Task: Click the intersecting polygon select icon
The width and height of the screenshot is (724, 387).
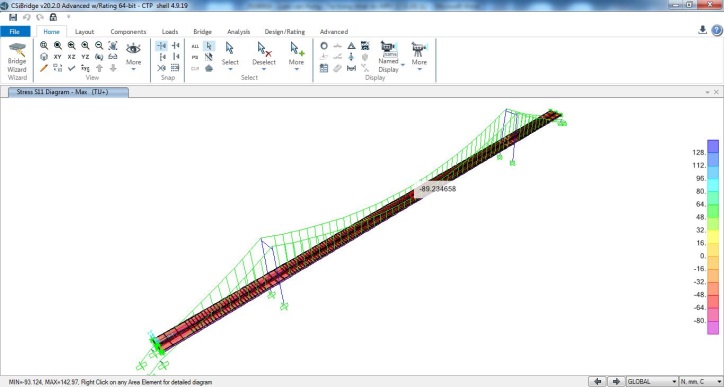Action: click(x=209, y=68)
